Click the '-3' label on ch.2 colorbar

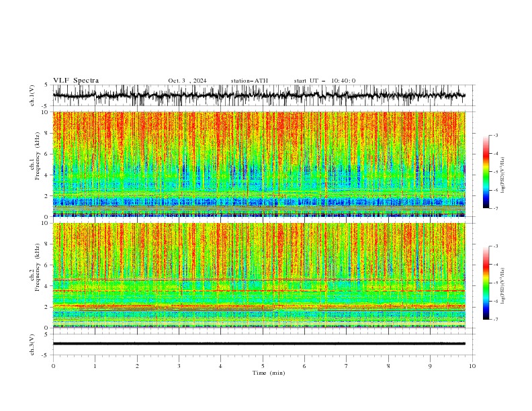(495, 246)
